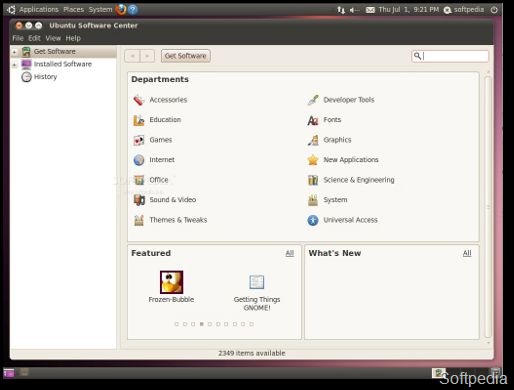Open the Themes & Tweaks icon
Image resolution: width=514 pixels, height=390 pixels.
click(x=139, y=220)
